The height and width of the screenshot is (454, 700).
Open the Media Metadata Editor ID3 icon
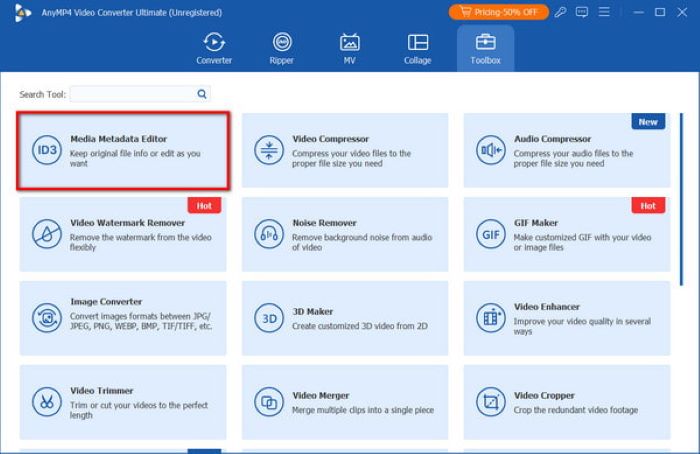pyautogui.click(x=47, y=150)
